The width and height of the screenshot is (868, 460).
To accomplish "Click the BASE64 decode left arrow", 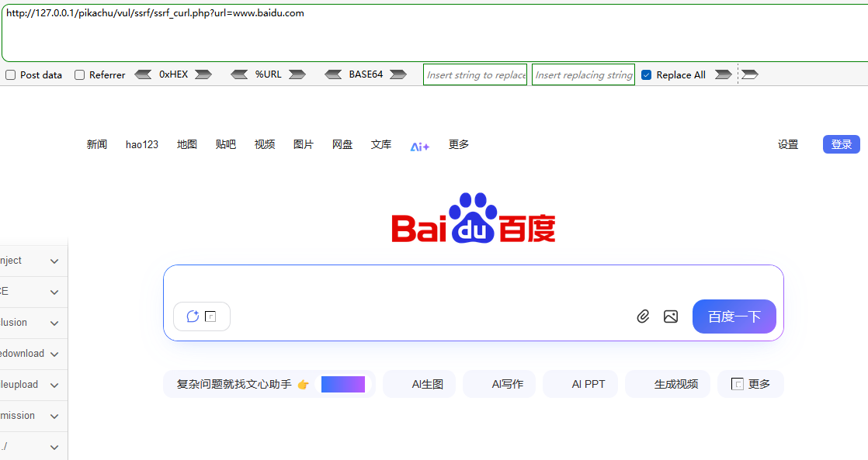I will click(333, 74).
